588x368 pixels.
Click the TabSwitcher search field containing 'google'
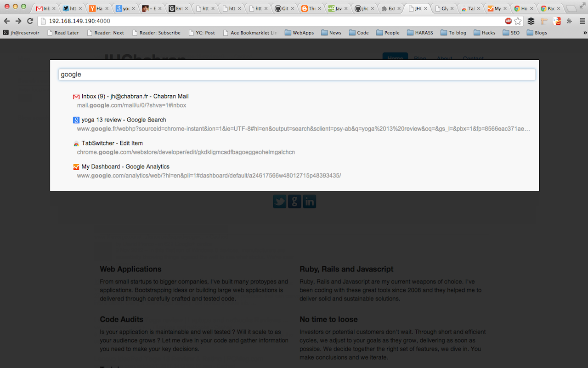pos(297,75)
